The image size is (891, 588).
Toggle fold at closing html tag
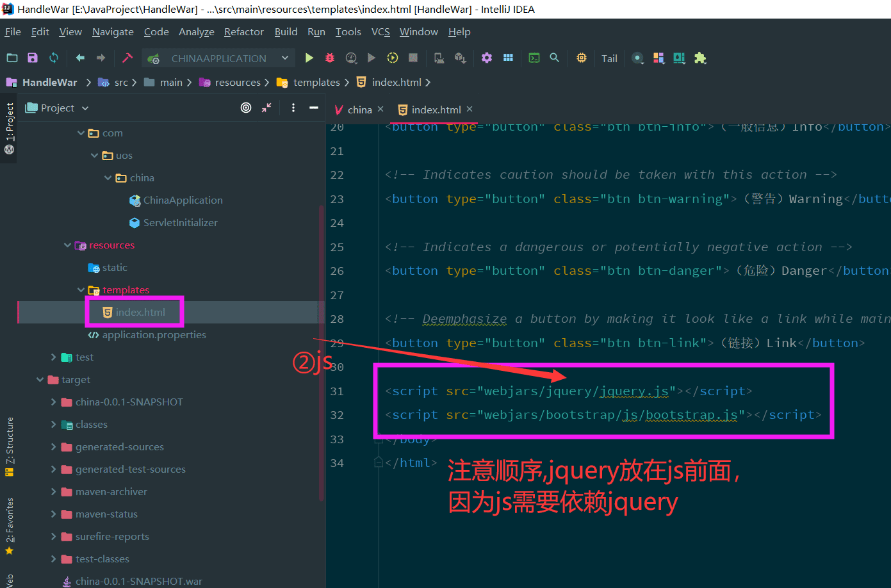coord(379,463)
